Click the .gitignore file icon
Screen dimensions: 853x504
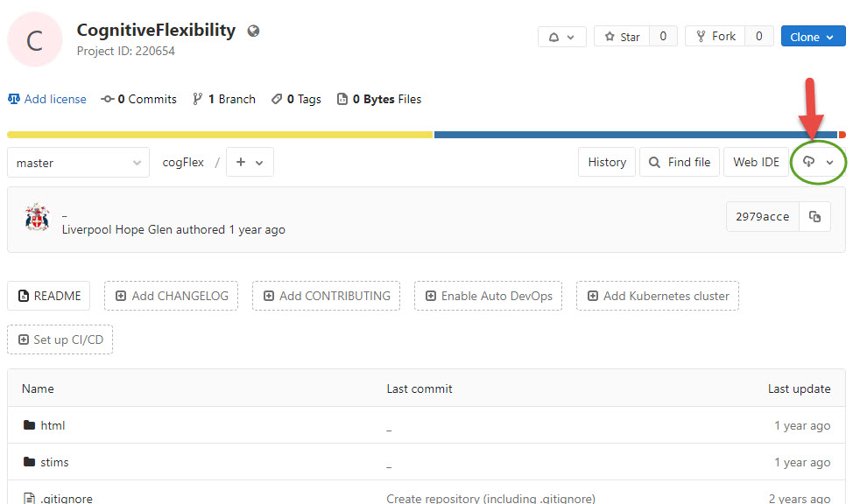[x=30, y=498]
